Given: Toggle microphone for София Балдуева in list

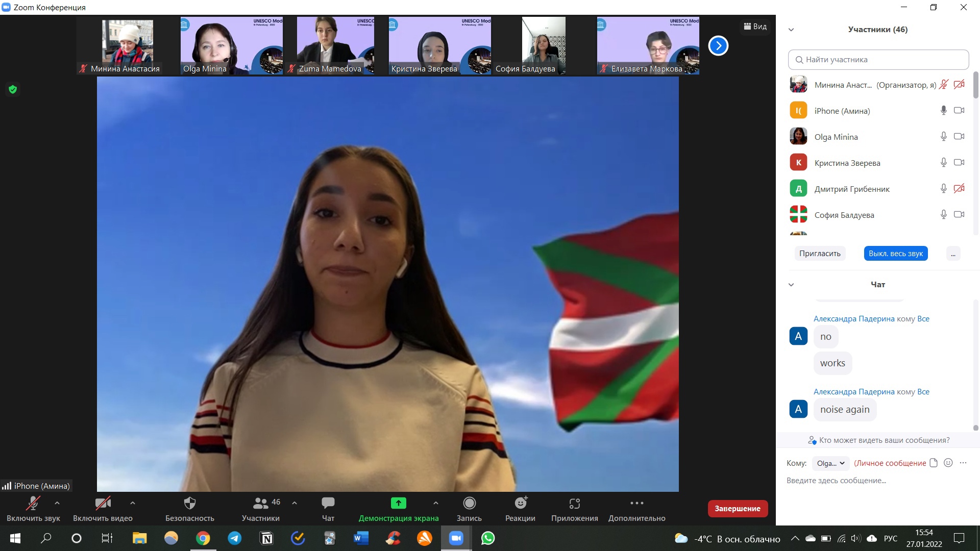Looking at the screenshot, I should point(944,214).
